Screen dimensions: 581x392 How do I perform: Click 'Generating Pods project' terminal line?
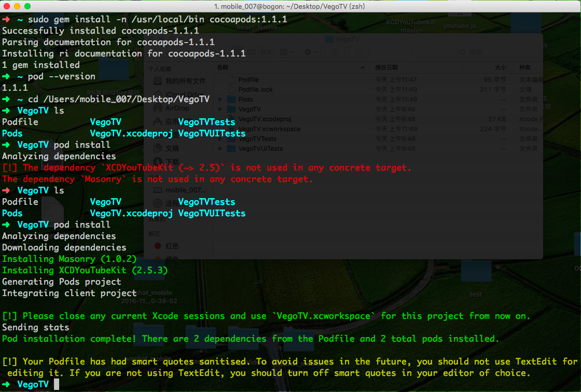tap(62, 282)
